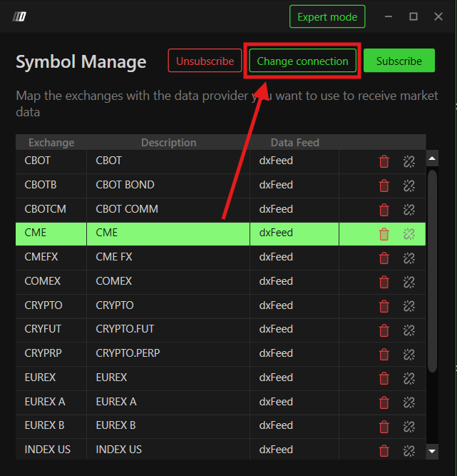Select the CRYPTO.PERP description cell
This screenshot has width=457, height=476.
click(168, 354)
